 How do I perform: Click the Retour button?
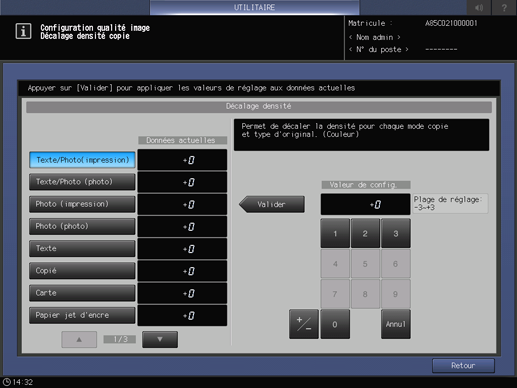[463, 366]
